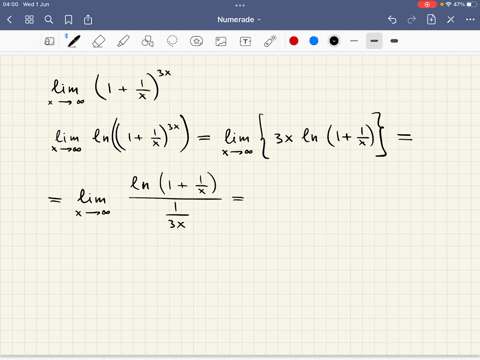Open the thumbnails grid view
480x360 pixels.
tap(29, 20)
